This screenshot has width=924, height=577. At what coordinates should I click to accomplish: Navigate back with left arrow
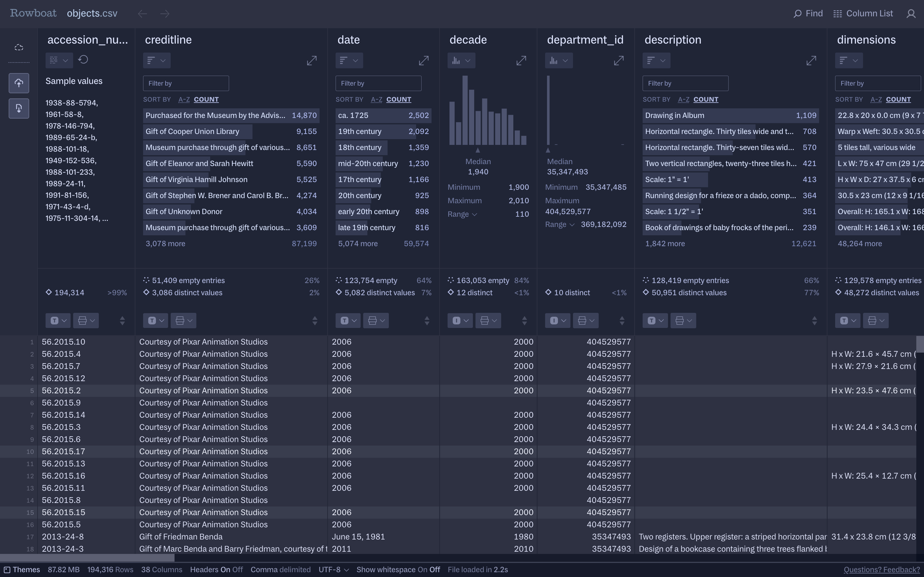point(142,14)
